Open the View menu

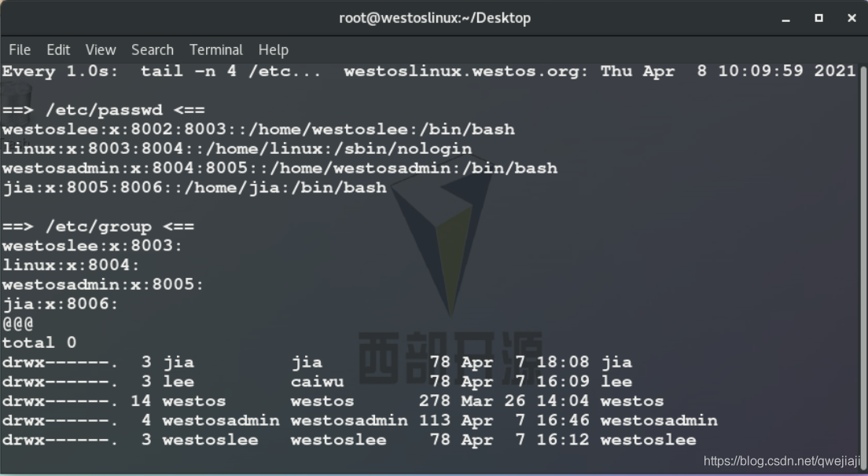tap(101, 49)
